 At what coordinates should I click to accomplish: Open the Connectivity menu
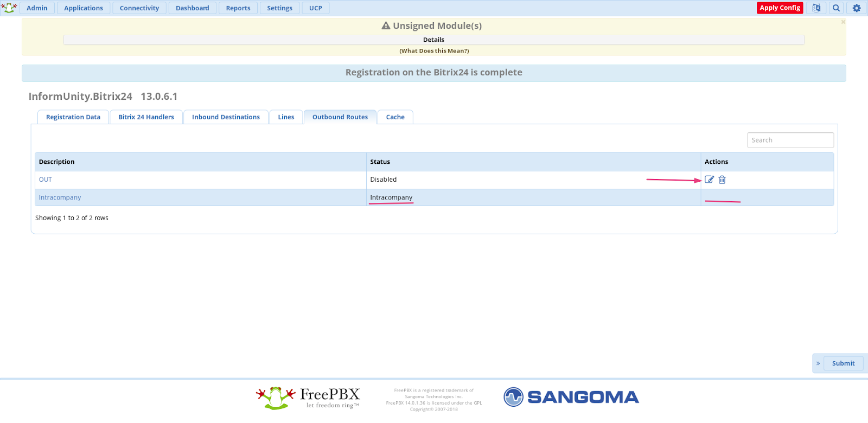coord(139,8)
